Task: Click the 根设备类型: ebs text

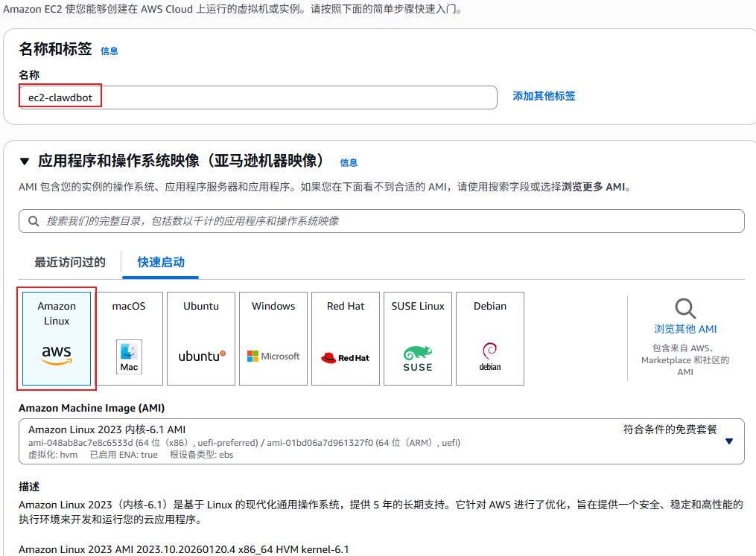Action: point(201,455)
